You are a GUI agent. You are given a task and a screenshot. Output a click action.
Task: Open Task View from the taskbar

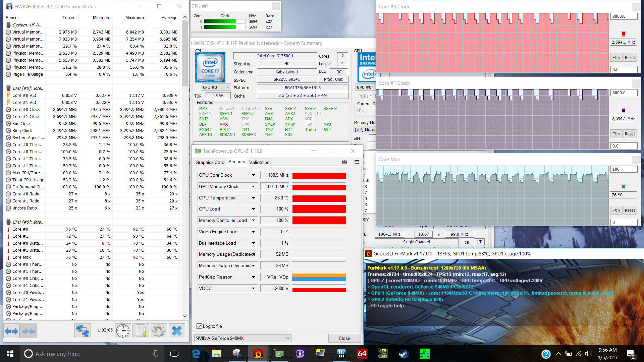(x=174, y=354)
